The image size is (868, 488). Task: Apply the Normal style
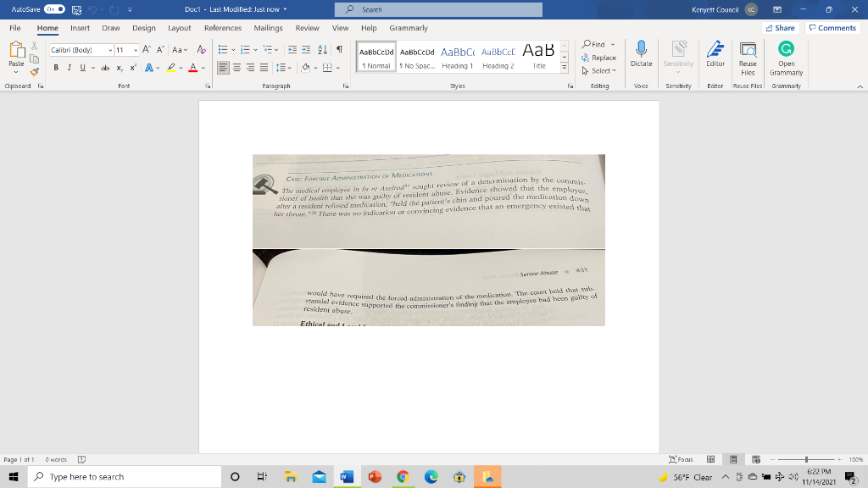pos(376,57)
